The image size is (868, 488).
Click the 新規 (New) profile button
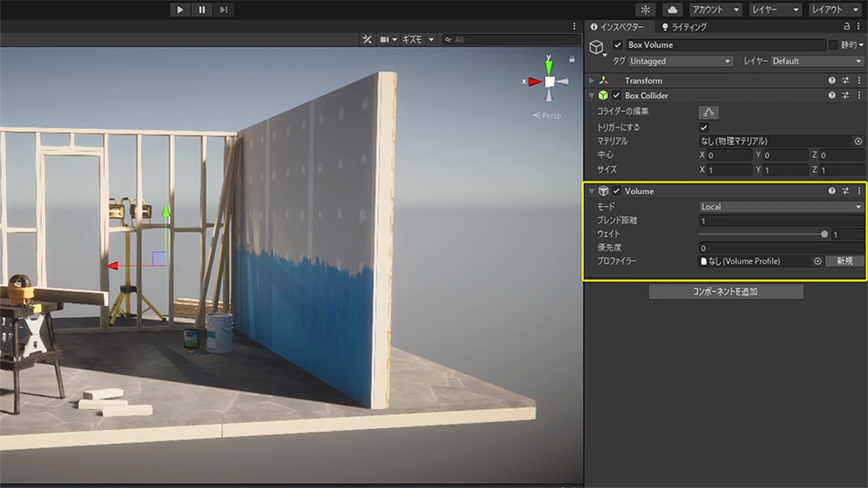[844, 261]
